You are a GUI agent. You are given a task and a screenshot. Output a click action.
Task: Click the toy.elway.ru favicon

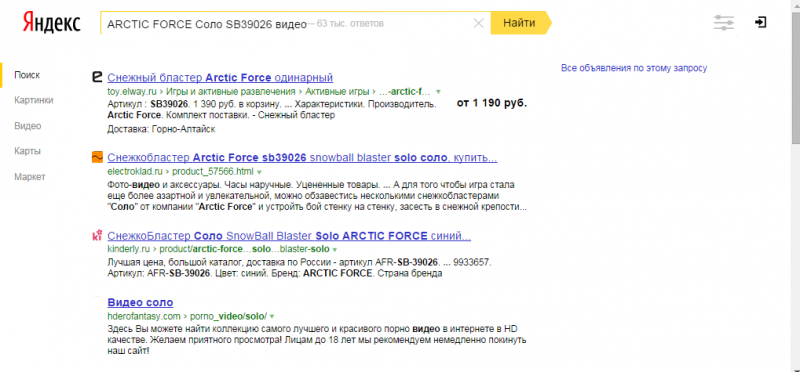[x=97, y=77]
